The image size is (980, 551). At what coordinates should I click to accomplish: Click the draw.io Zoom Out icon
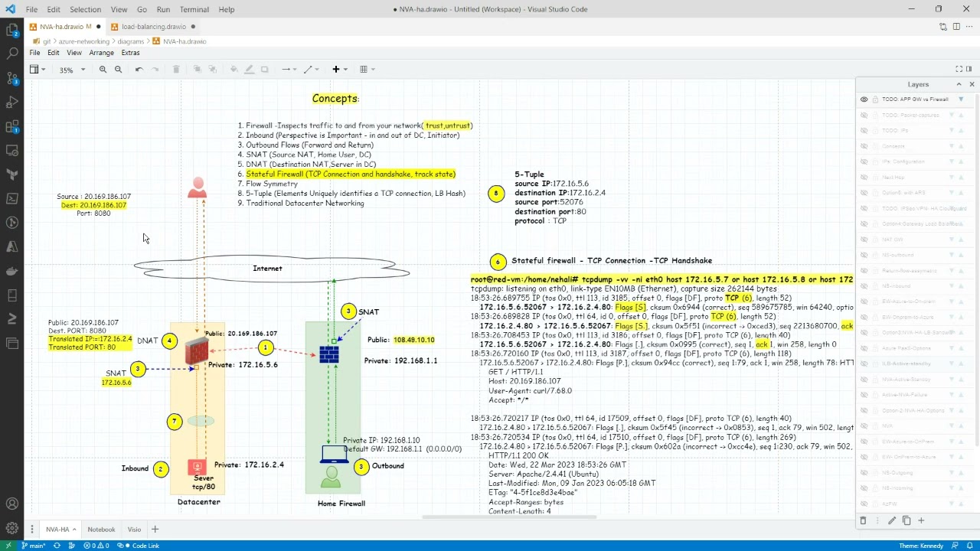pyautogui.click(x=118, y=70)
